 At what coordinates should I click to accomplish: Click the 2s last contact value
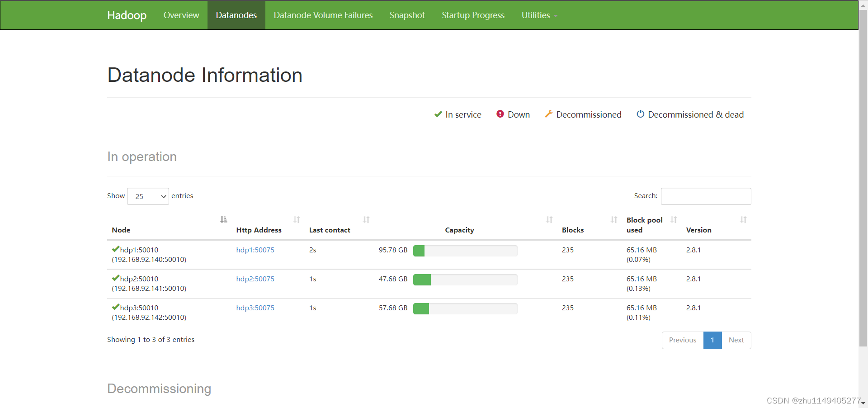(x=312, y=250)
